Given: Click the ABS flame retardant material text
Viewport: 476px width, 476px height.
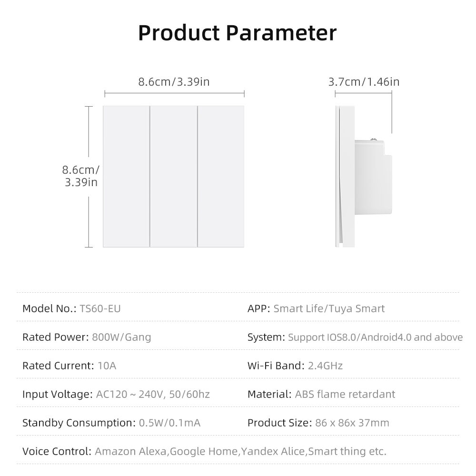Looking at the screenshot, I should [345, 394].
